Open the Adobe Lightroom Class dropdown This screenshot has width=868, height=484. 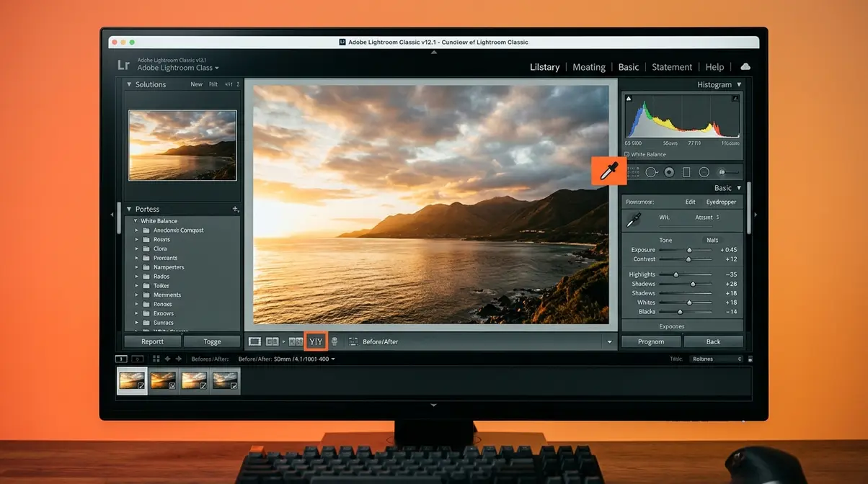(x=178, y=68)
